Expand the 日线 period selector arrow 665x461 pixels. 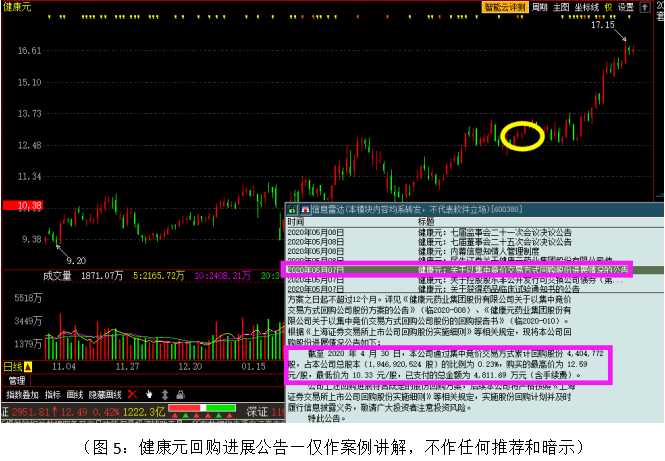pos(28,367)
